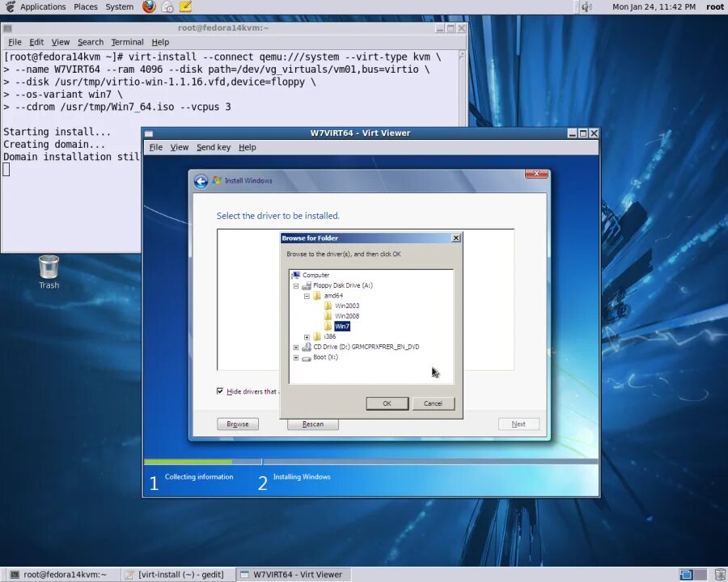Open Virt Viewer's File menu
Screen dimensions: 728x582
155,147
